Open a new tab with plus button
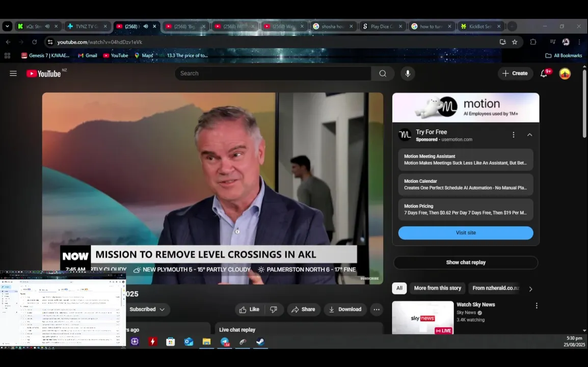This screenshot has width=588, height=367. coord(512,27)
